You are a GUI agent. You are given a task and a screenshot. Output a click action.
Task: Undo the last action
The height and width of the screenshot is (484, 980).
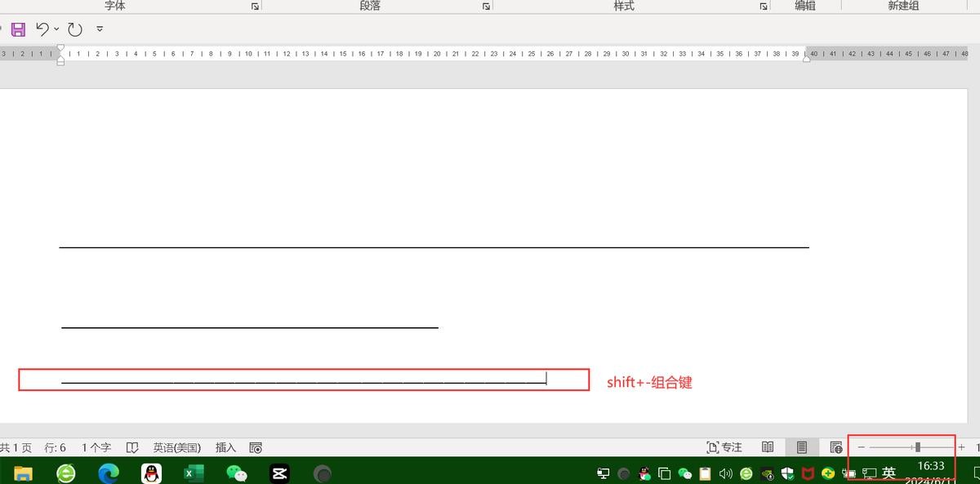point(42,29)
